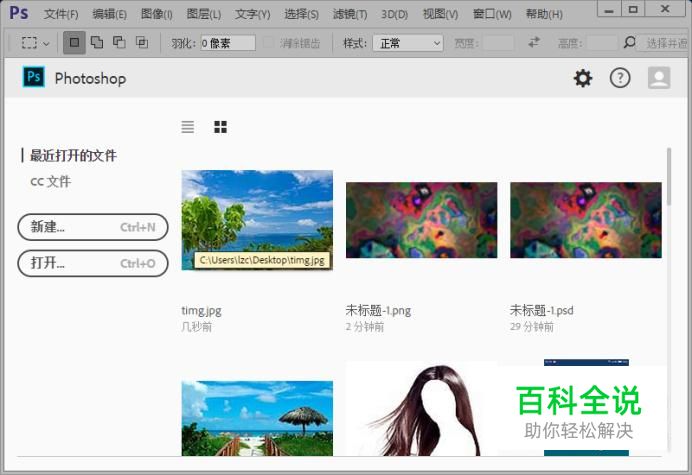Open the 视图(V) menu
Screen dimensions: 692x475
[x=440, y=14]
